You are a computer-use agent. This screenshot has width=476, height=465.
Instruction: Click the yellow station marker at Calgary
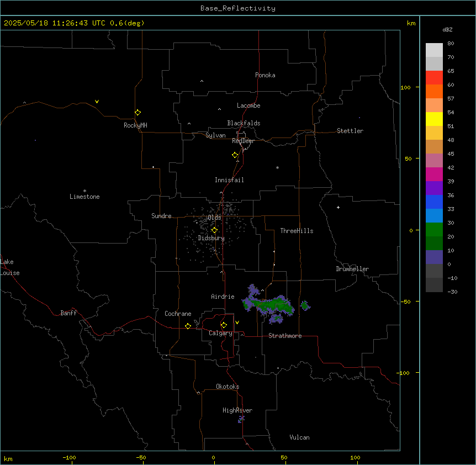pos(224,325)
